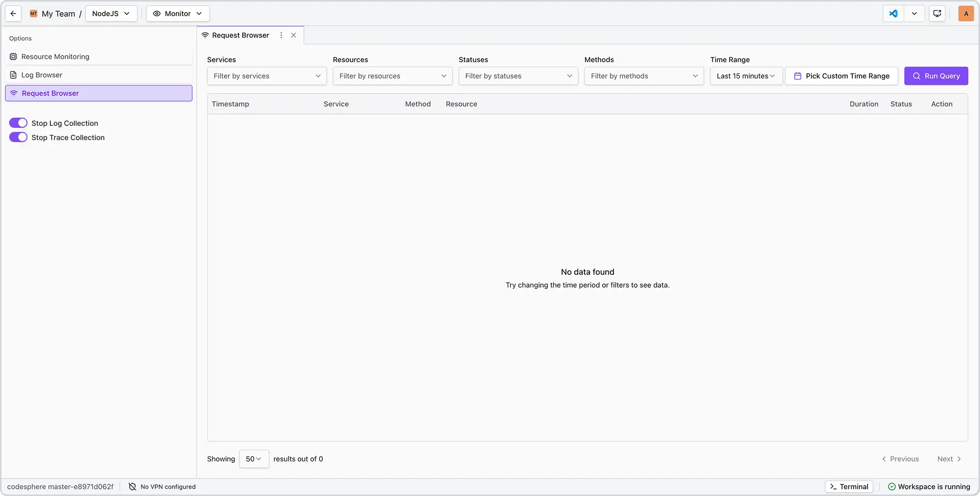Viewport: 980px width, 496px height.
Task: Open the user avatar menu
Action: coord(966,14)
